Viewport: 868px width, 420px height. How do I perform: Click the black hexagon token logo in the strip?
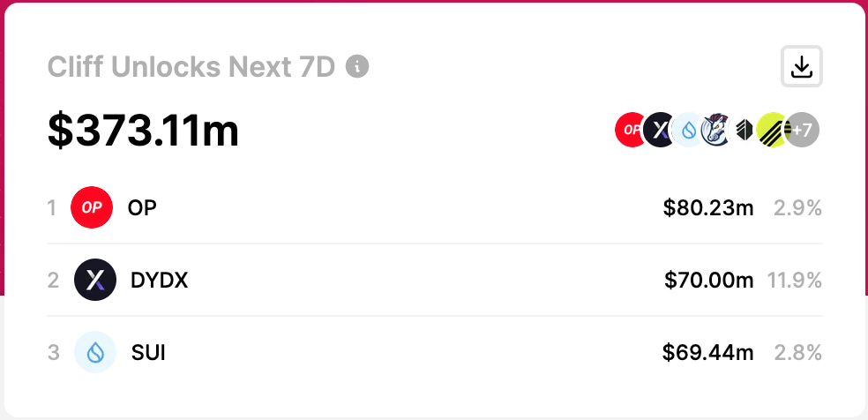point(744,130)
